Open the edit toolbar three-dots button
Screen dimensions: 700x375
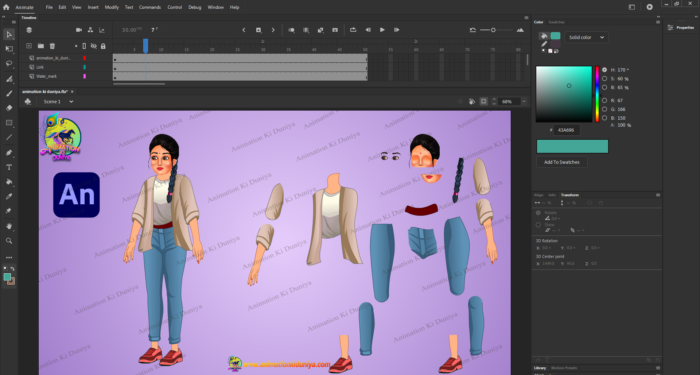pos(9,258)
